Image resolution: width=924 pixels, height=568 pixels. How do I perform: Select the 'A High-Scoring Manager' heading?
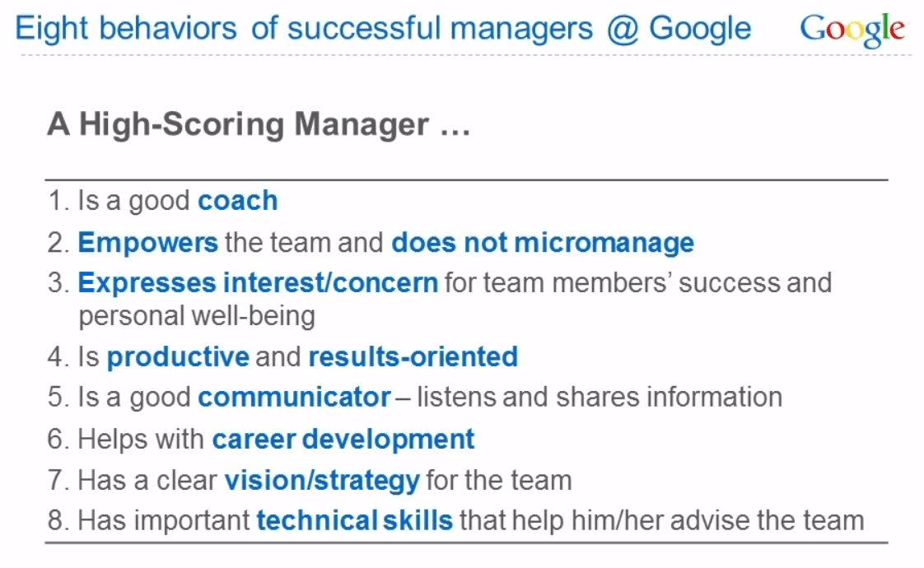258,124
